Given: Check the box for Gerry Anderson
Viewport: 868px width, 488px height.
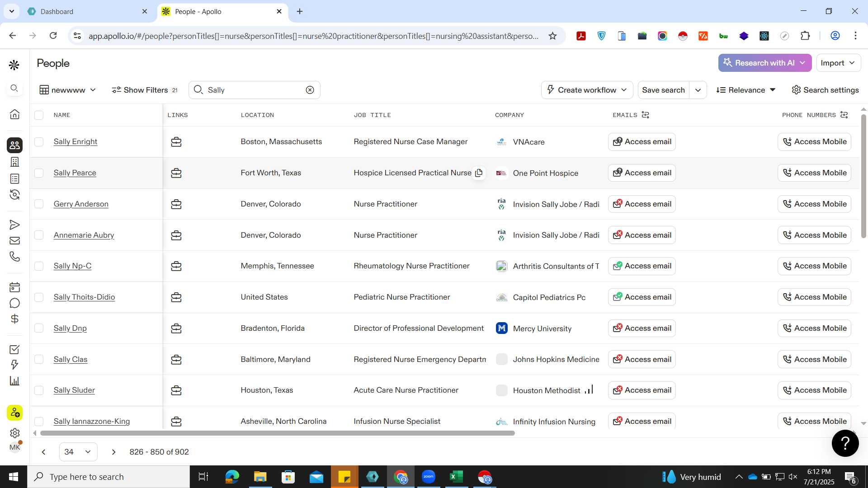Looking at the screenshot, I should tap(39, 204).
